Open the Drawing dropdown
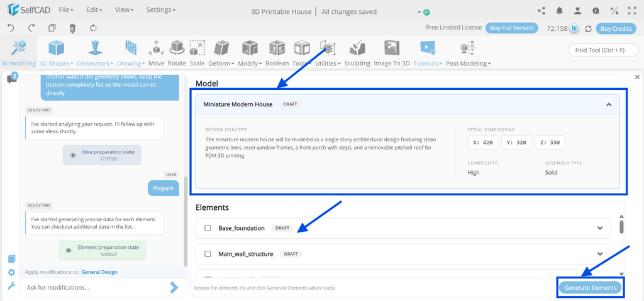Viewport: 644px width, 301px height. coord(131,53)
